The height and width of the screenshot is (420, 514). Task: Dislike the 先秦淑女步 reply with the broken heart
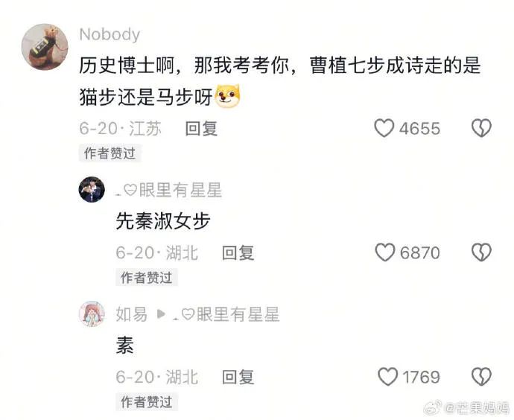coord(481,252)
